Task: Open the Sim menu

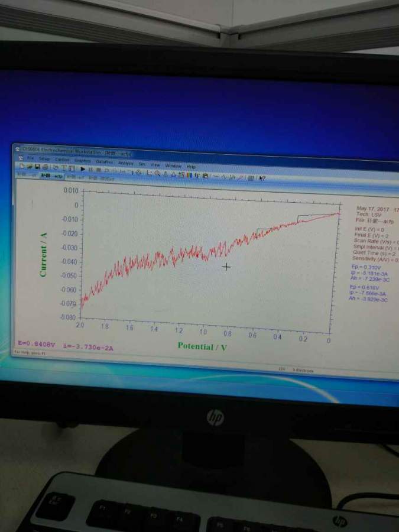Action: pos(142,164)
